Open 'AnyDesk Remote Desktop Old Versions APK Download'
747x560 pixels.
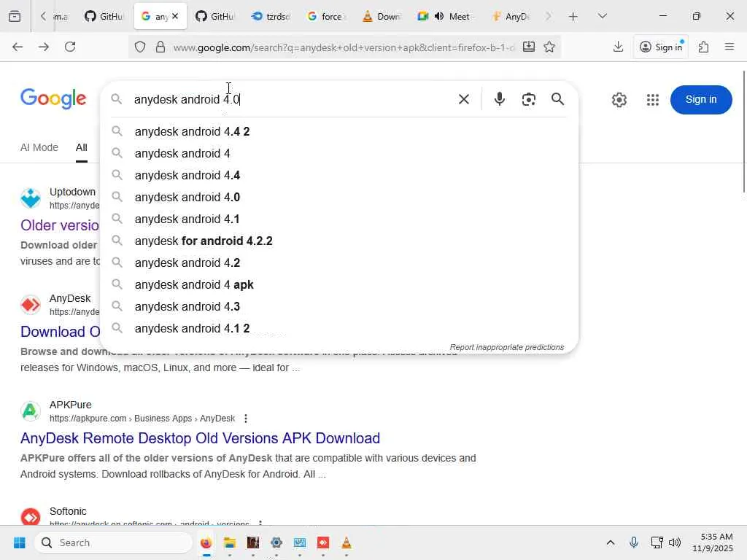(x=200, y=438)
